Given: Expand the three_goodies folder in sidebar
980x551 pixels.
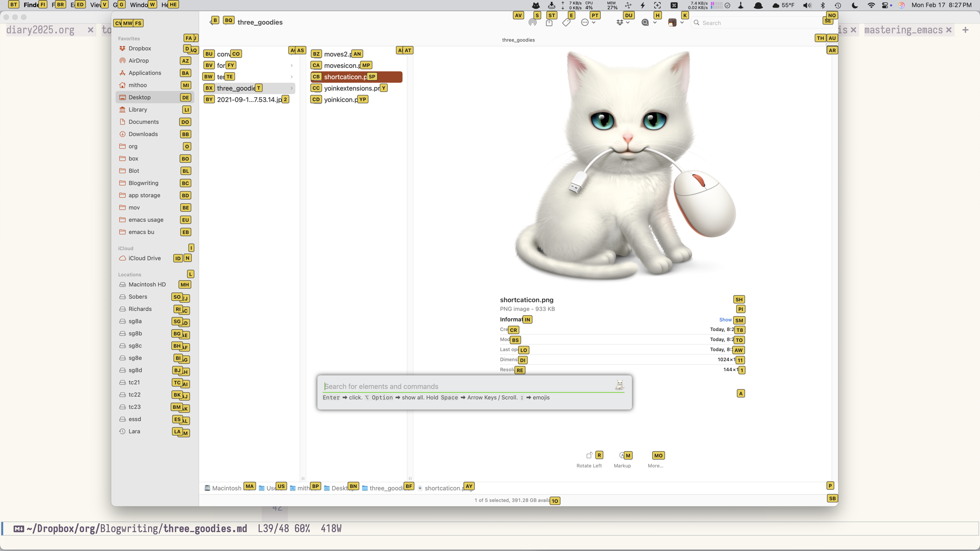Looking at the screenshot, I should (x=292, y=88).
